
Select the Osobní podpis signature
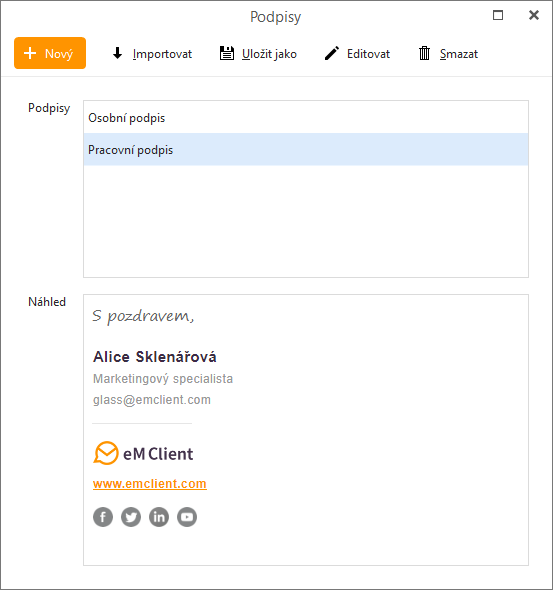(306, 117)
